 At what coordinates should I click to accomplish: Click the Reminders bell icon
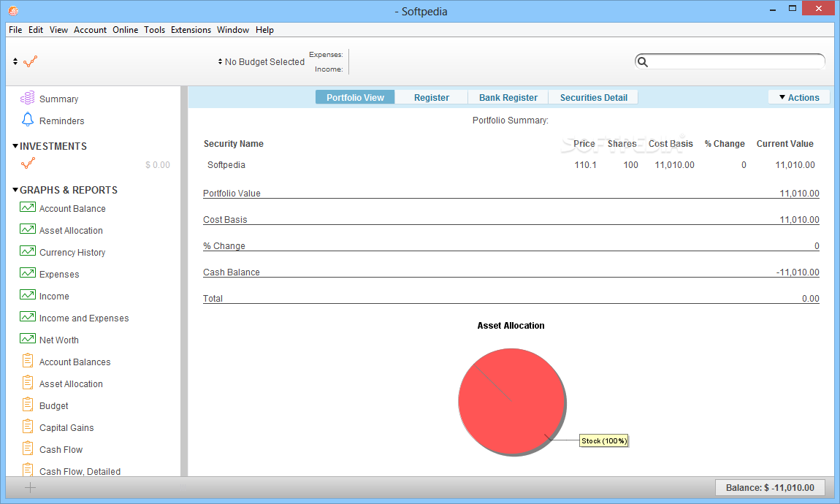click(27, 120)
